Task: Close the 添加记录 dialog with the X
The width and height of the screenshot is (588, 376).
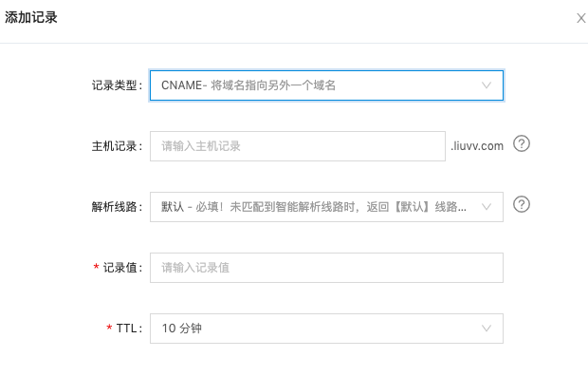Action: [581, 18]
